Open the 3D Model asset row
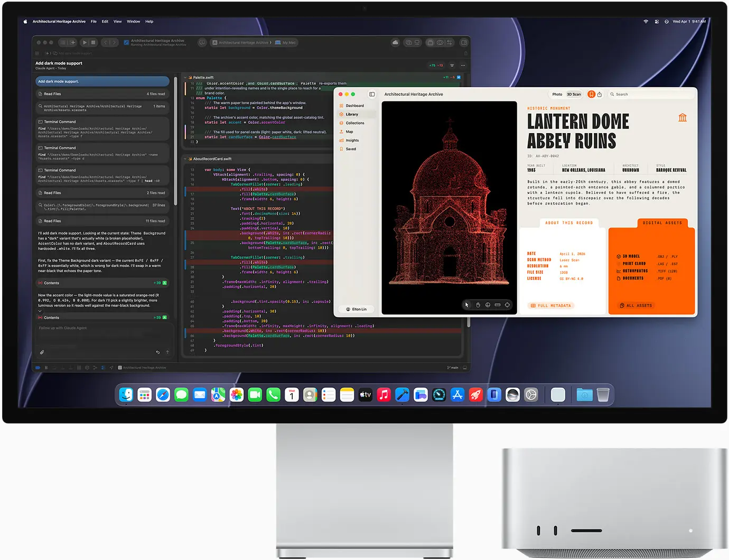 pos(648,256)
